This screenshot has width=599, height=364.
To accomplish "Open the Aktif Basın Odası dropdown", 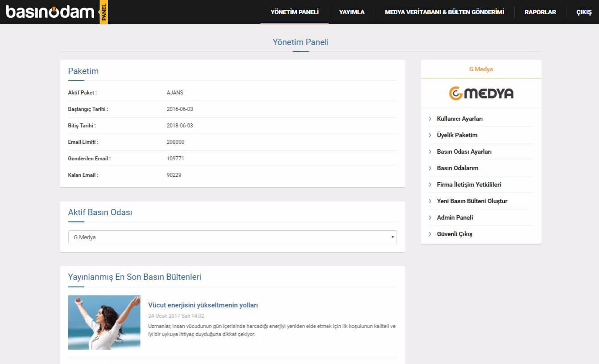I will coord(232,237).
